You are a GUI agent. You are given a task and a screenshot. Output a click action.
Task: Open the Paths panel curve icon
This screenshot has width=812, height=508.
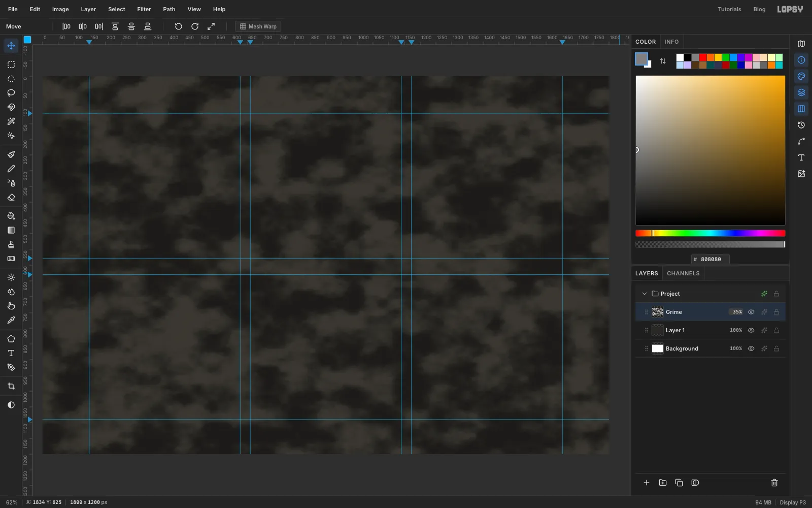801,141
